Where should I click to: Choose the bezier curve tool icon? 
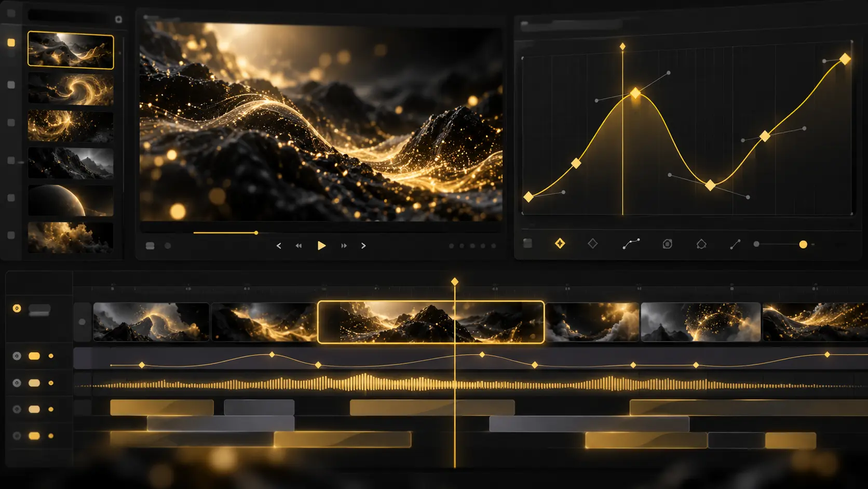tap(631, 244)
